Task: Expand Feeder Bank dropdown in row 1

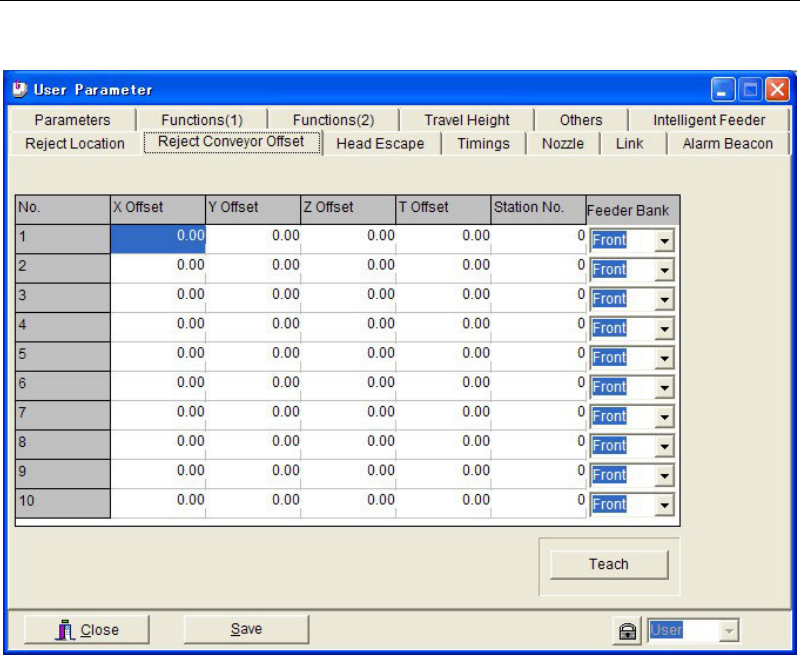Action: pyautogui.click(x=663, y=240)
